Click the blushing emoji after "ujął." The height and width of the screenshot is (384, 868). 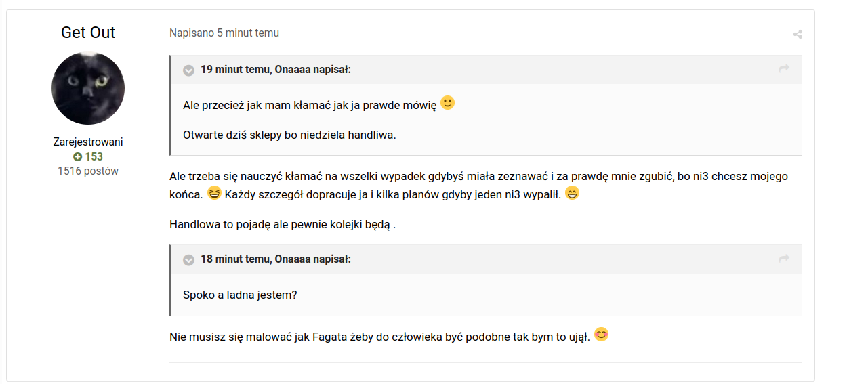(x=601, y=334)
